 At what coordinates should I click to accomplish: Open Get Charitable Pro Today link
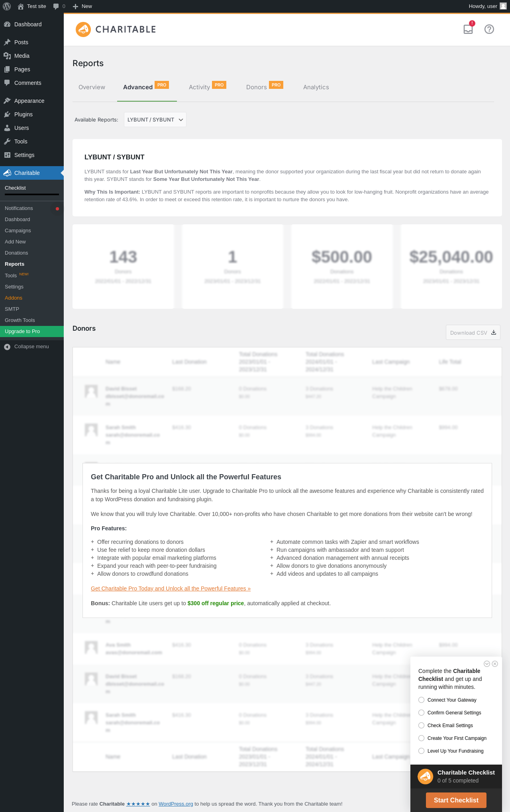click(171, 588)
